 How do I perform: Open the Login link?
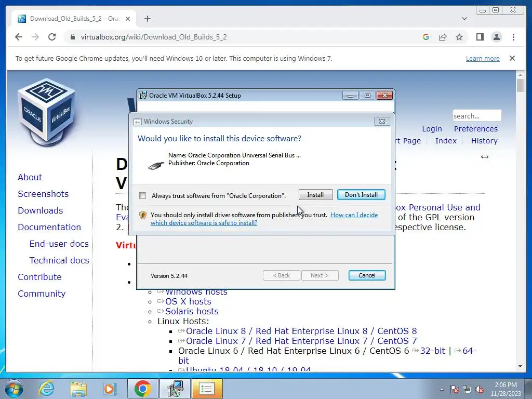[x=432, y=129]
